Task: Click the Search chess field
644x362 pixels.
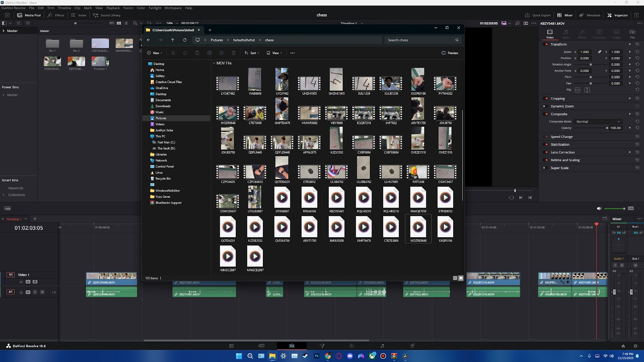Action: 423,40
